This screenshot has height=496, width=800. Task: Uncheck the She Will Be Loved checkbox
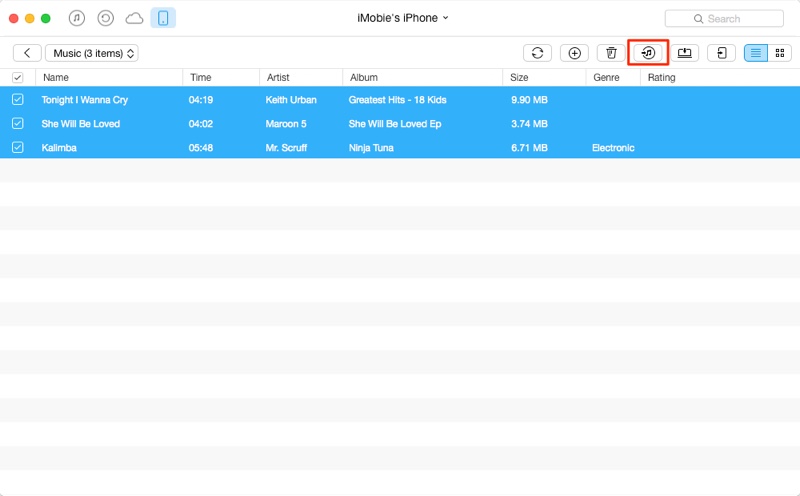(17, 123)
